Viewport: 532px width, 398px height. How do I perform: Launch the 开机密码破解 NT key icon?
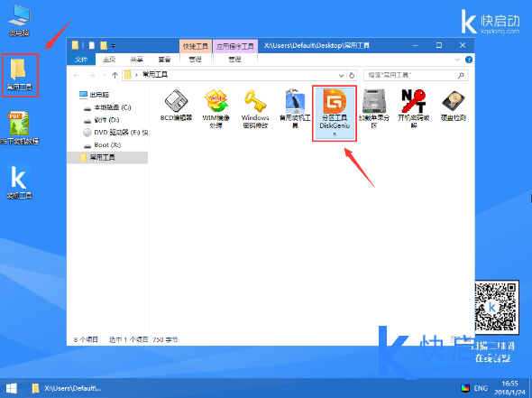click(414, 108)
